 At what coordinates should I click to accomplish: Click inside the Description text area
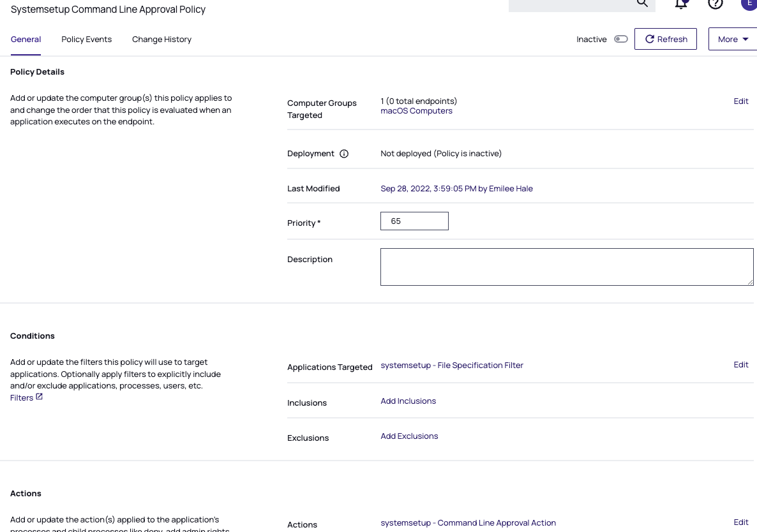coord(566,267)
